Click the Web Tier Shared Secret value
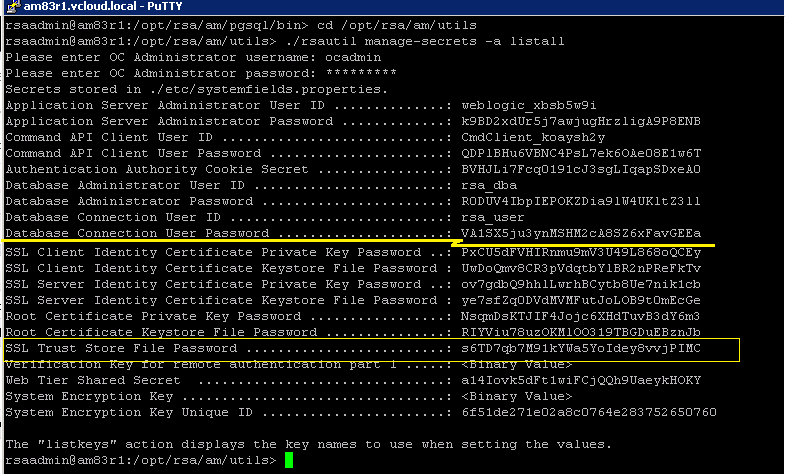The image size is (785, 475). click(580, 380)
